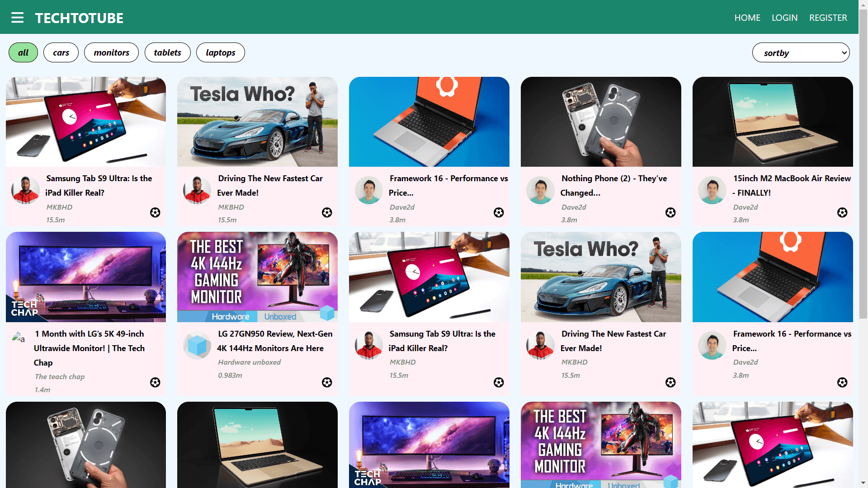
Task: Click the soccer ball icon on 15inch M2 MacBook Air card
Action: tap(842, 212)
